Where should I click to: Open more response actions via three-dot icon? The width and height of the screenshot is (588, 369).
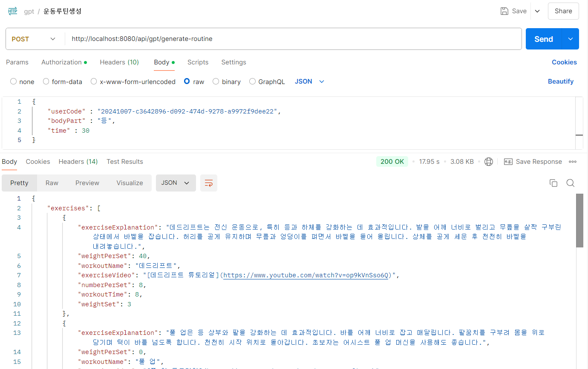click(573, 161)
